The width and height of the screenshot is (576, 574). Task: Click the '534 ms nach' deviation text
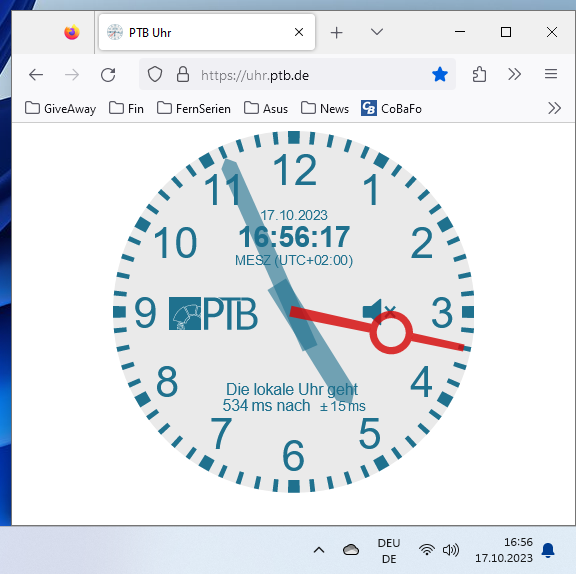click(266, 405)
